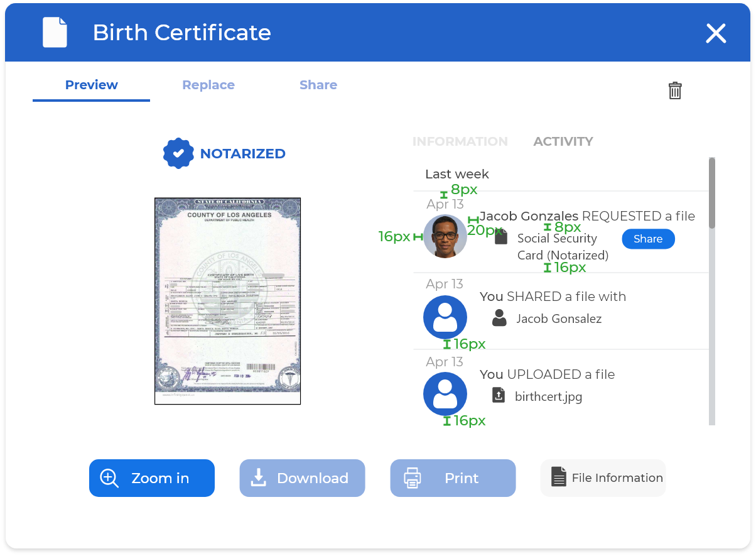
Task: Switch to the Activity panel tab
Action: click(x=563, y=141)
